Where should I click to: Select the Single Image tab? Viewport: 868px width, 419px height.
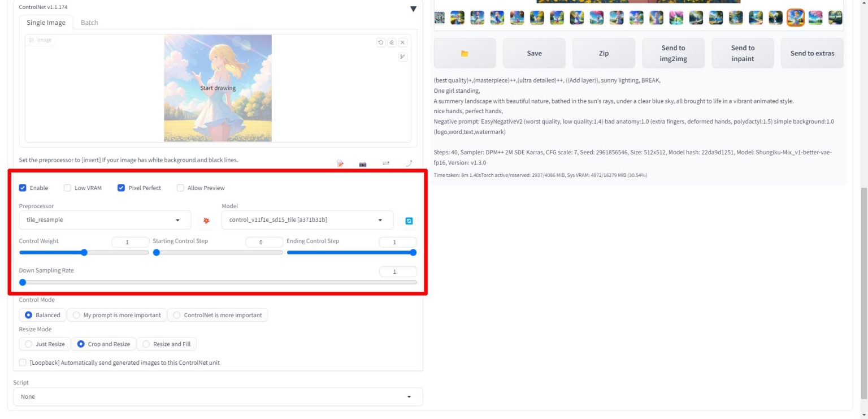(x=46, y=23)
